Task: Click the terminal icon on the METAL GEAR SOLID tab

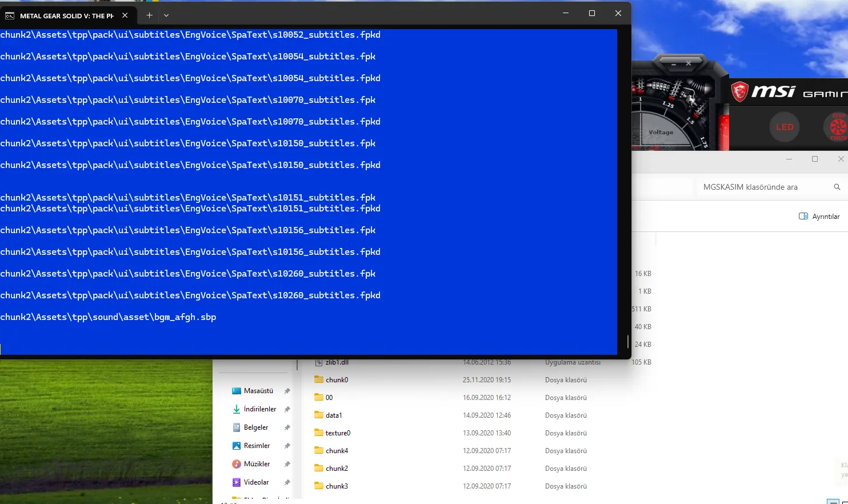Action: [10, 15]
